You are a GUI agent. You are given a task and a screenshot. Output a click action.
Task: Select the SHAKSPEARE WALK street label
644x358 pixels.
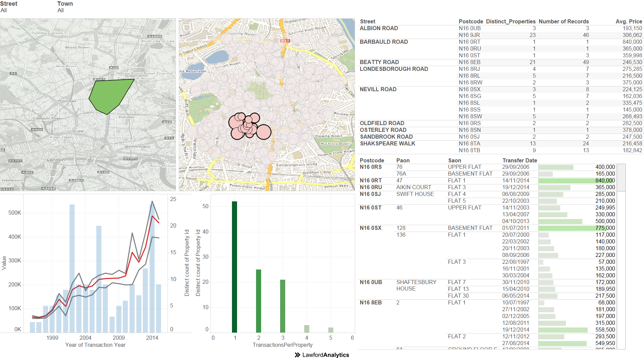pos(387,144)
